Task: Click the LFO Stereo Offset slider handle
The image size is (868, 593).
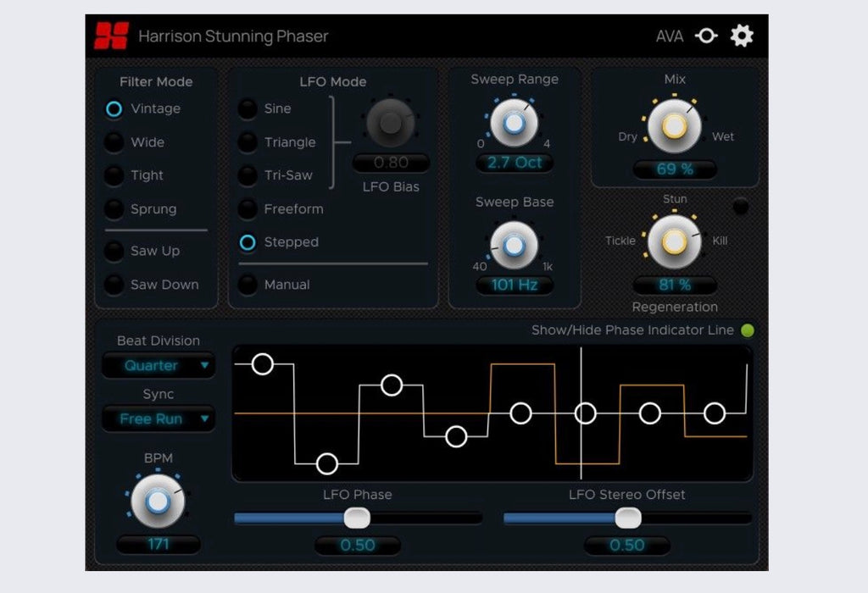Action: (x=628, y=518)
